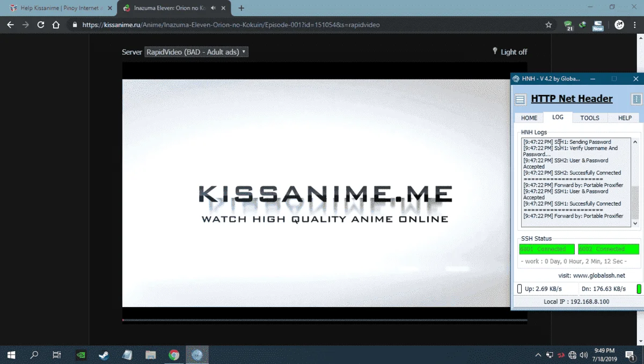Open the network tray icon

pyautogui.click(x=573, y=355)
